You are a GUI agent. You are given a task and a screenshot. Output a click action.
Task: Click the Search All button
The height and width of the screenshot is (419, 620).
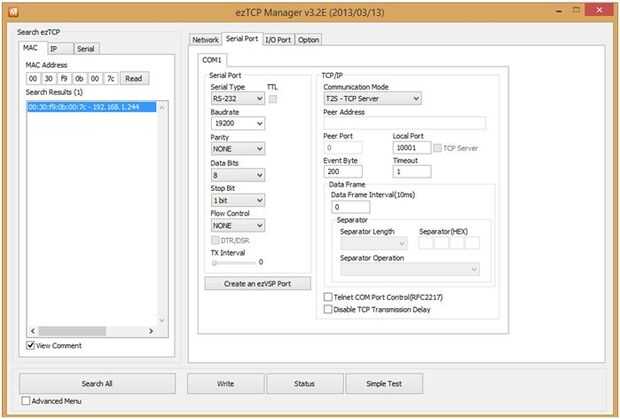pyautogui.click(x=97, y=383)
